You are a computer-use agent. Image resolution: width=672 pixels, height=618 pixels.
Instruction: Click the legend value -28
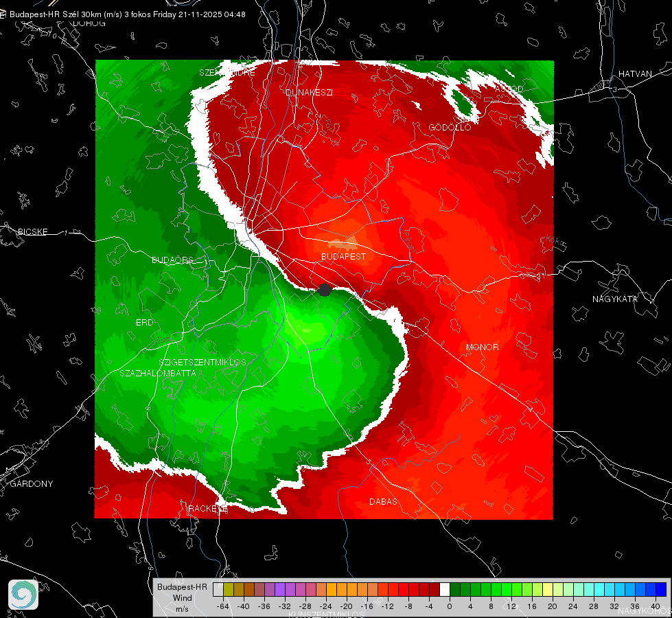coord(305,606)
